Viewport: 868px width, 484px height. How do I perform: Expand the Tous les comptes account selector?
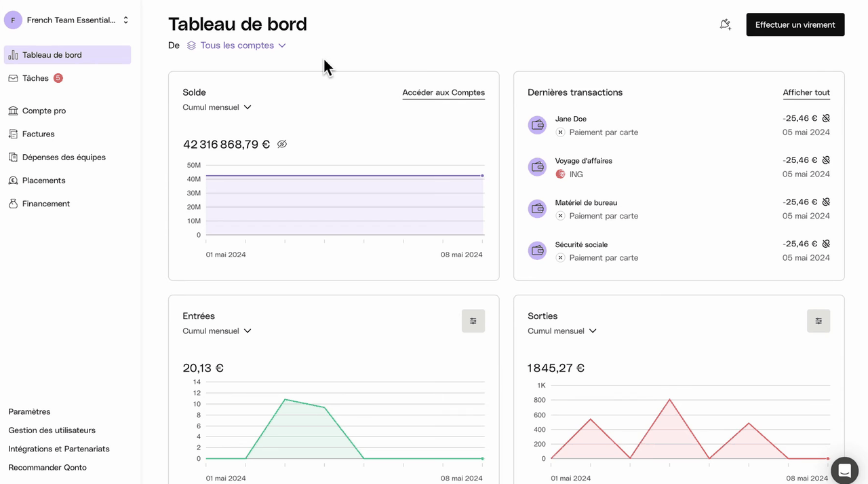pyautogui.click(x=237, y=45)
